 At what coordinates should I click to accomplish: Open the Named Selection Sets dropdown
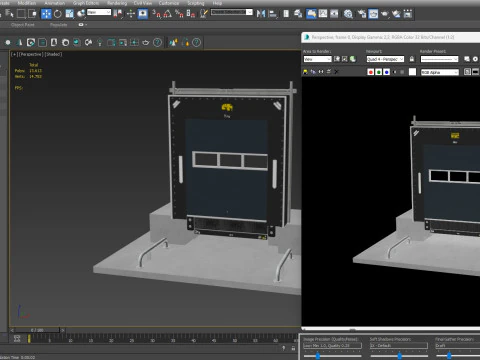tap(232, 12)
